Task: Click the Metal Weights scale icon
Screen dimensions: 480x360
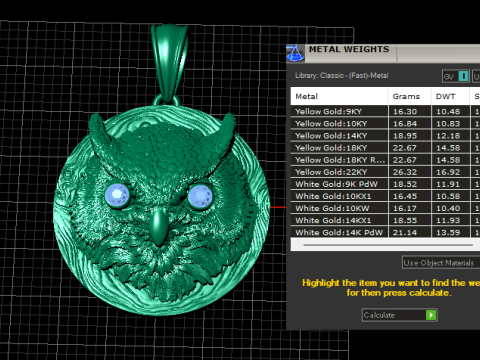Action: point(295,53)
